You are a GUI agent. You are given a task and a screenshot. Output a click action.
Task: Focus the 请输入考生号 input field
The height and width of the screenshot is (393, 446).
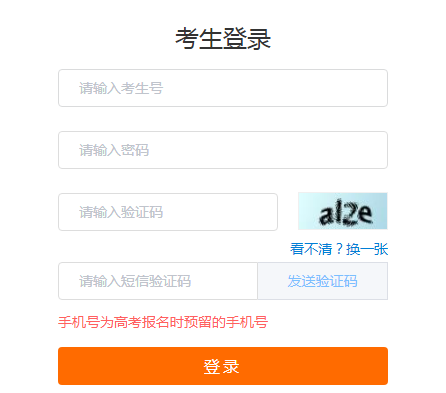point(223,88)
